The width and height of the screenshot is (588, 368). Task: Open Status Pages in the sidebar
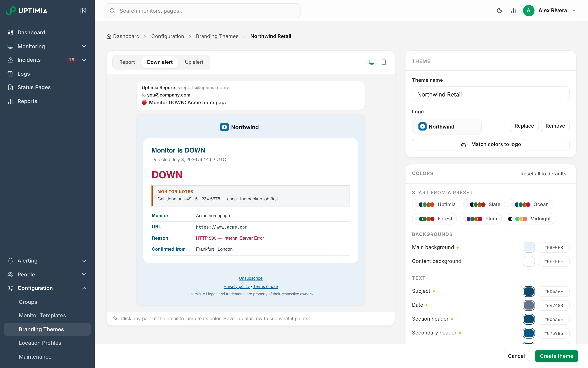coord(47,87)
